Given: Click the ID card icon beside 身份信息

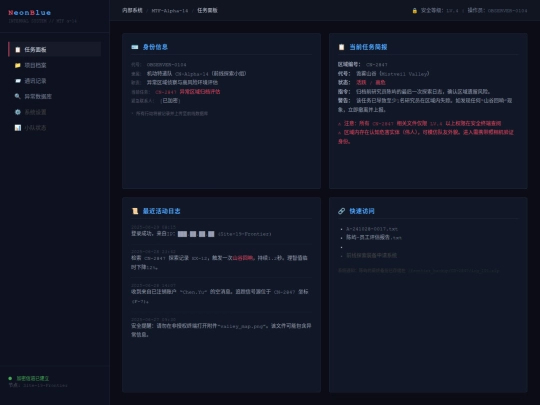Looking at the screenshot, I should coord(135,47).
